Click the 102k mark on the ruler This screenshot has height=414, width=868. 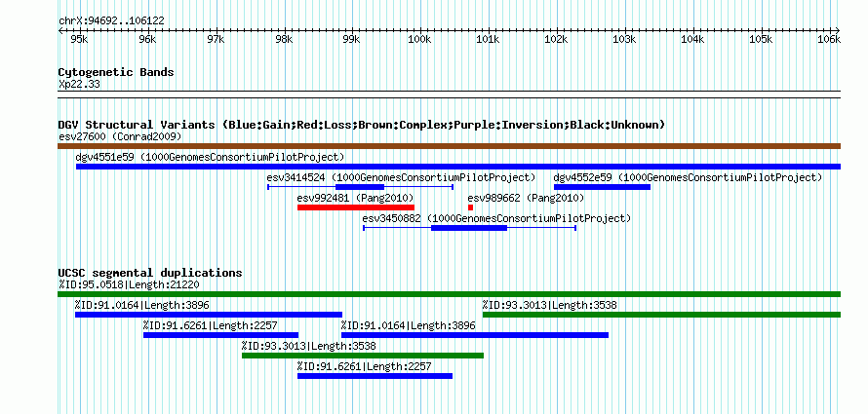click(x=556, y=39)
